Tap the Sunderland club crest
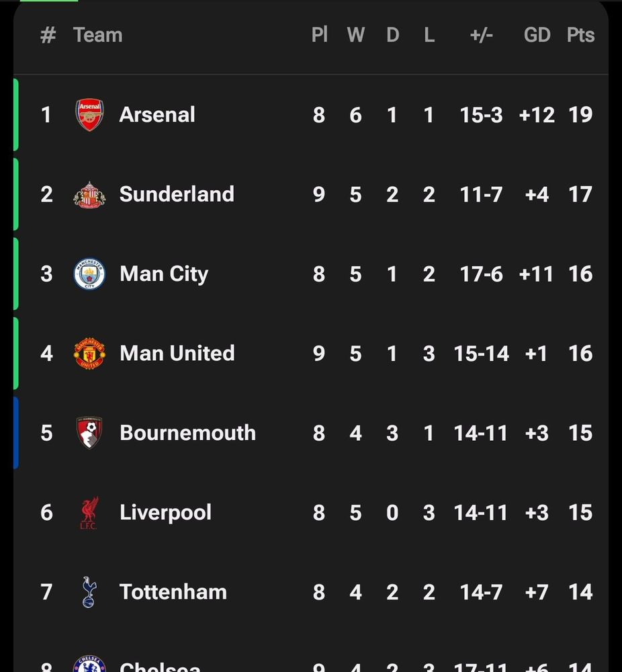622x672 pixels. click(x=89, y=195)
